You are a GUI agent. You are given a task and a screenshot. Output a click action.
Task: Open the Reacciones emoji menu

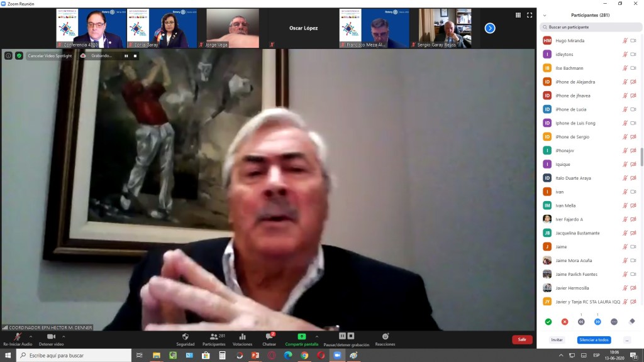click(385, 337)
